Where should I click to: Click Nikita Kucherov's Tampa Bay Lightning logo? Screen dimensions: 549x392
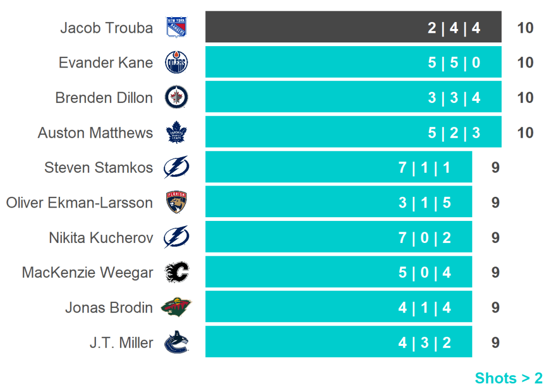point(176,238)
